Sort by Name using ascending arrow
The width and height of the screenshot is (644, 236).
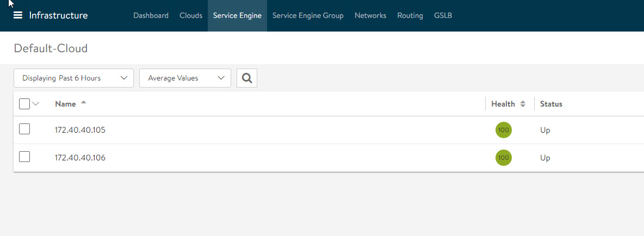click(x=83, y=103)
